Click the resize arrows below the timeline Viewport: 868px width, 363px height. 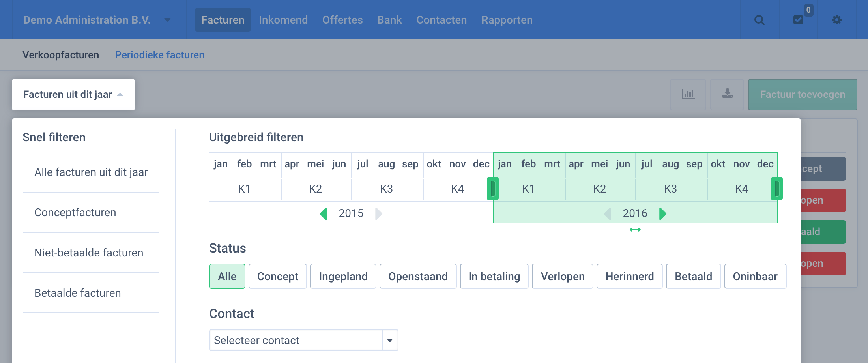pos(635,230)
